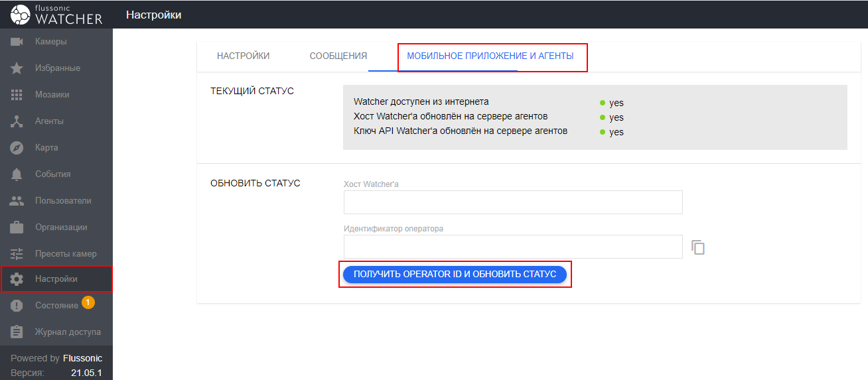Click the Access log clipboard icon

(17, 332)
